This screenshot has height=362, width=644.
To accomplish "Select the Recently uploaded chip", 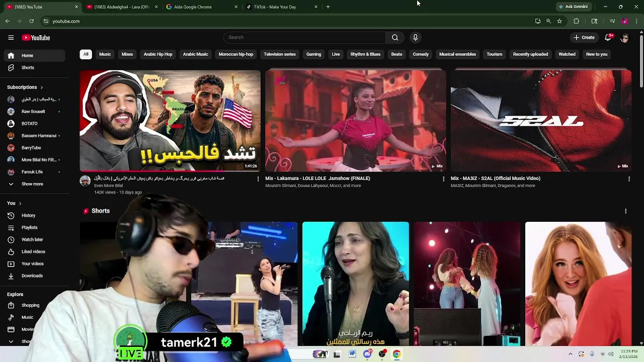I will 530,54.
